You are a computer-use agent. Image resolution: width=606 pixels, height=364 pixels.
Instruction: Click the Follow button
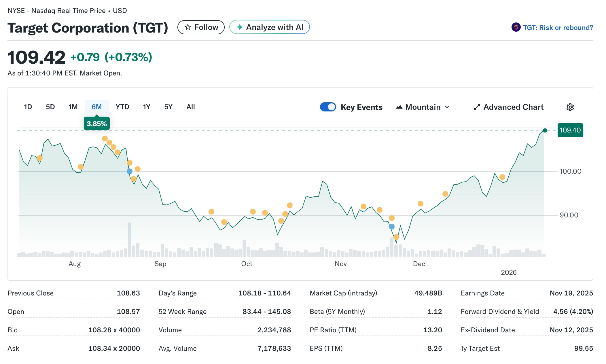[201, 27]
